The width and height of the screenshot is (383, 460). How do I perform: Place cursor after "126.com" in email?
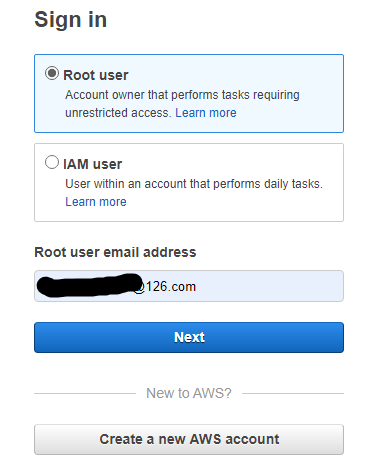197,287
